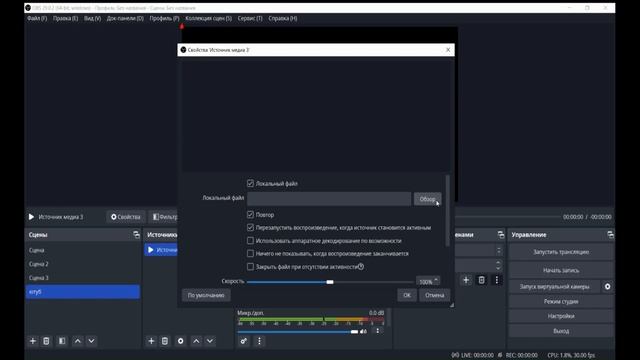The height and width of the screenshot is (360, 640).
Task: Toggle Перезапустить воспроизведение checkbox
Action: point(251,228)
